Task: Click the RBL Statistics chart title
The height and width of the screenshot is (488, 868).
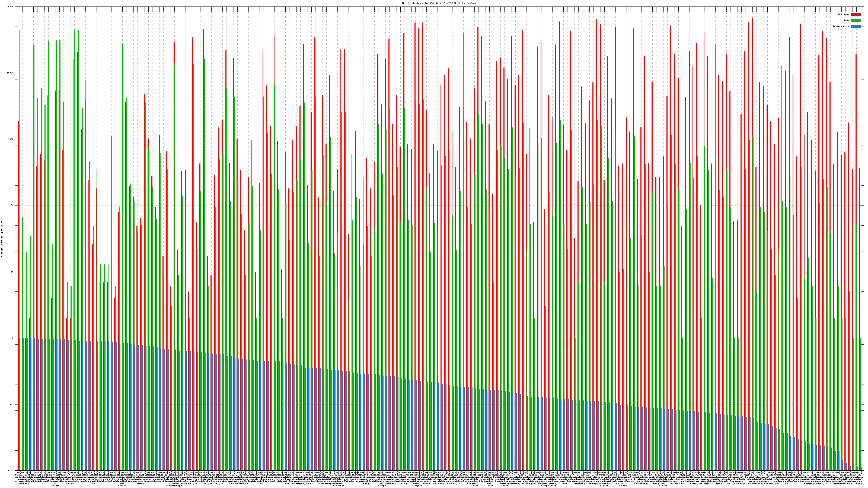Action: 439,3
